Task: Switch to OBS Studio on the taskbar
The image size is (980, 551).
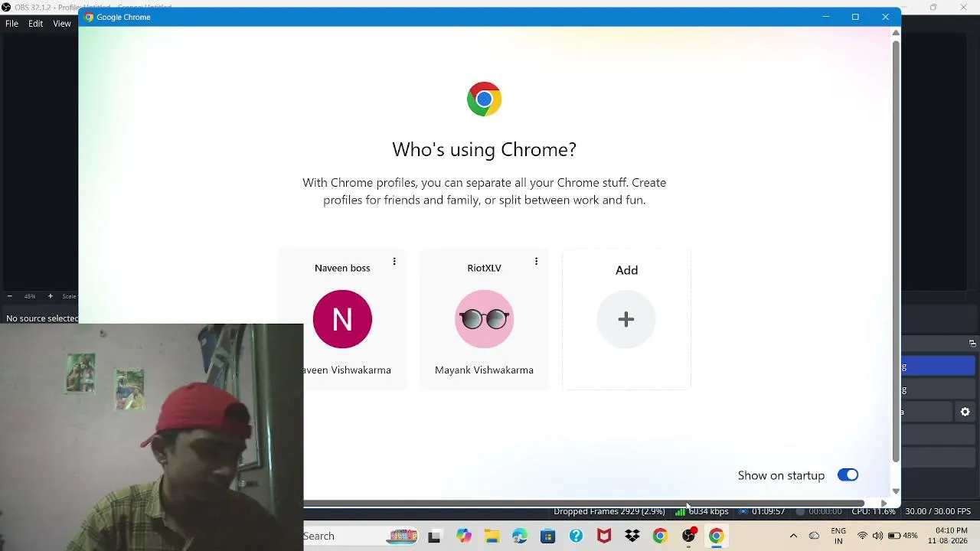Action: tap(688, 536)
